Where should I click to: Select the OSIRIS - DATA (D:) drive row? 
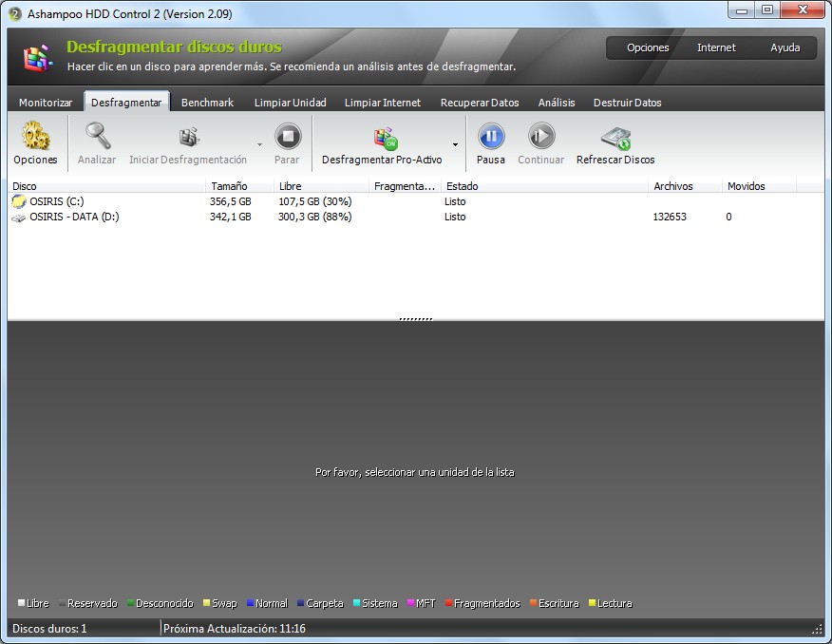(x=416, y=217)
